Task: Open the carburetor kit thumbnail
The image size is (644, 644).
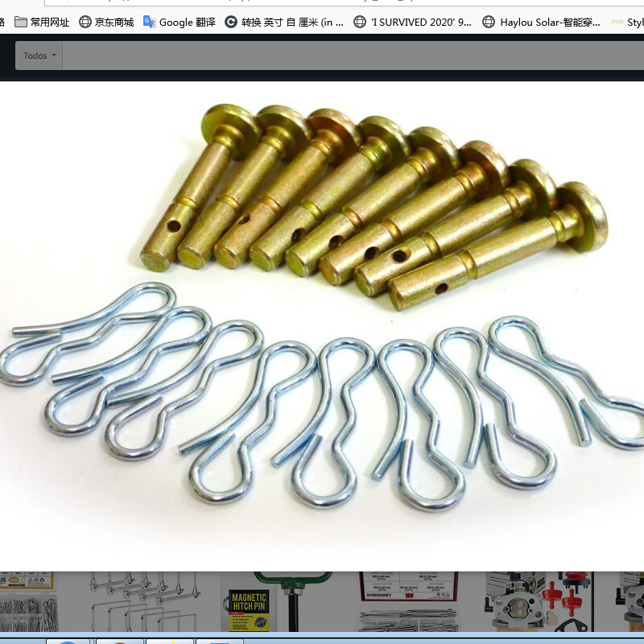Action: (x=539, y=601)
